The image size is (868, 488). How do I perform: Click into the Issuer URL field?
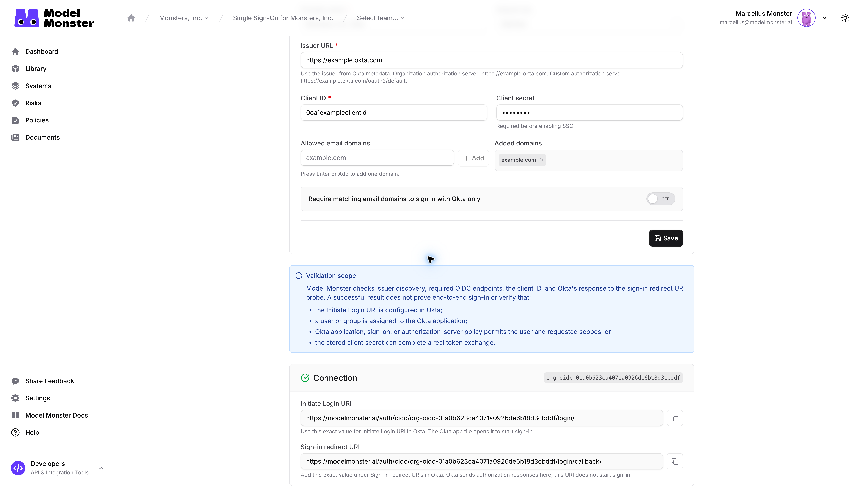[492, 60]
